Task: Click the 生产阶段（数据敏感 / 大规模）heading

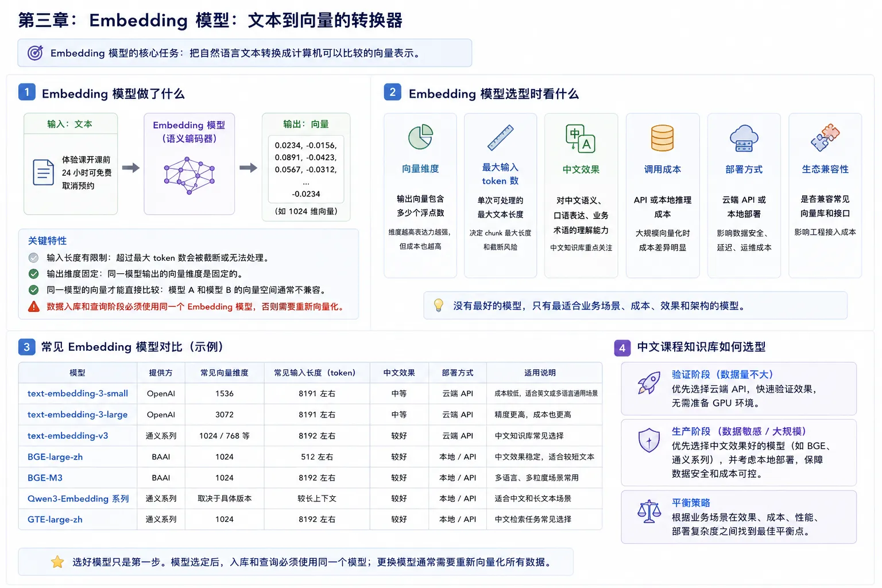Action: pos(739,431)
